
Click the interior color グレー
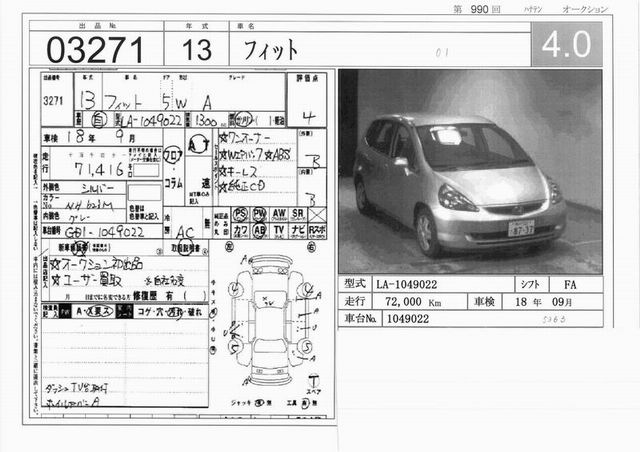coord(79,218)
